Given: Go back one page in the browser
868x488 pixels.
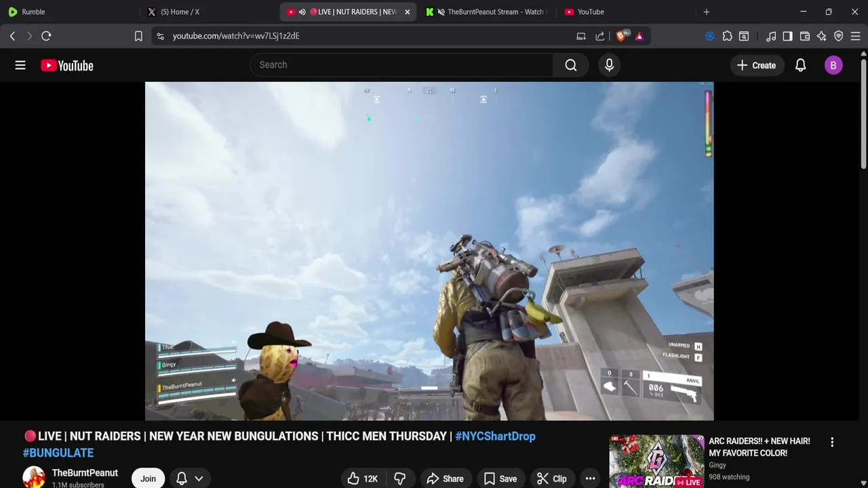Looking at the screenshot, I should [x=12, y=36].
